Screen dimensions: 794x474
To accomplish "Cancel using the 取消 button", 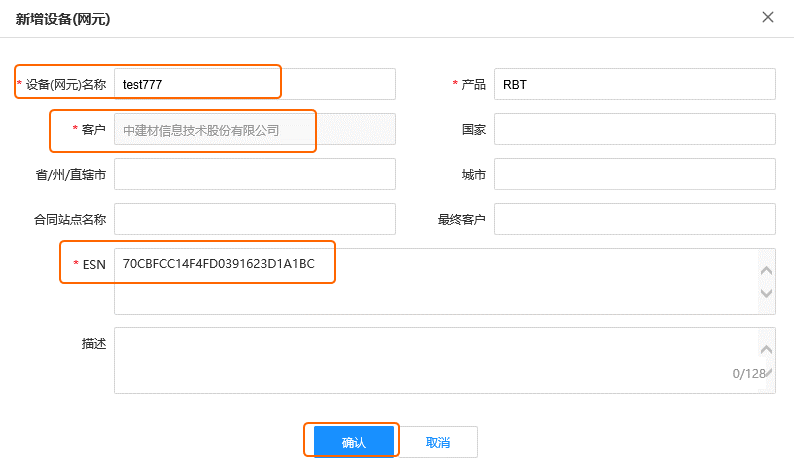I will click(438, 442).
